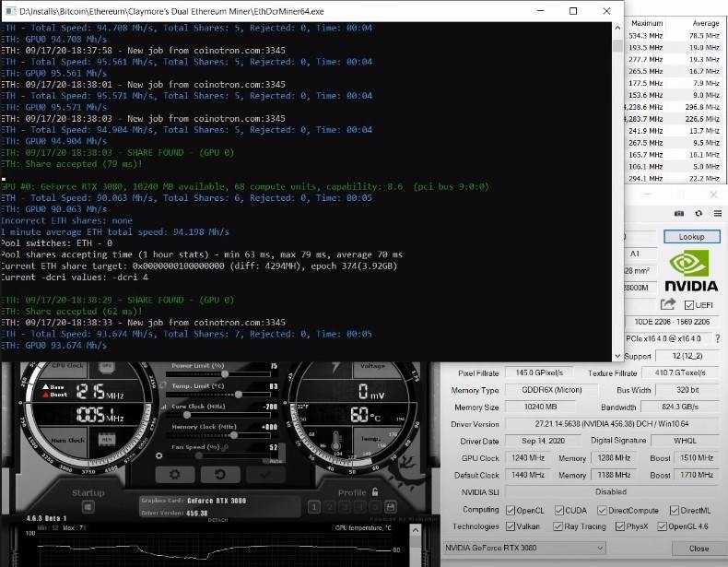Image resolution: width=728 pixels, height=567 pixels.
Task: Click the save profile floppy icon
Action: point(391,507)
